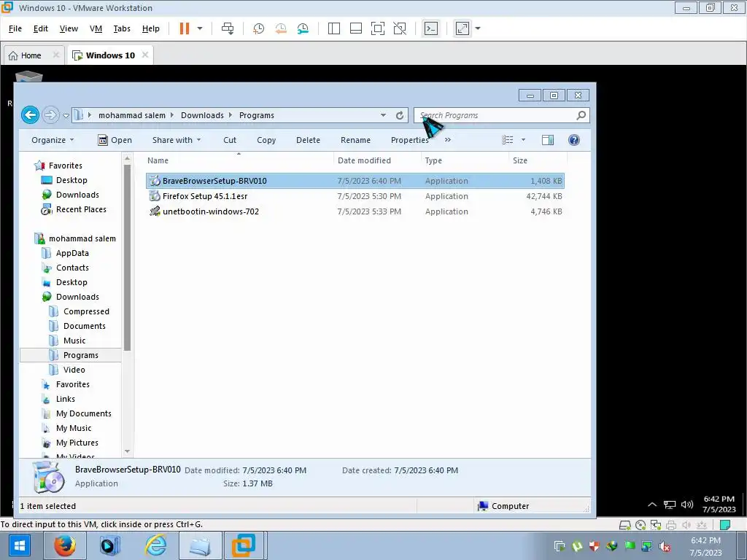The image size is (747, 560).
Task: Open the Tabs menu
Action: pyautogui.click(x=122, y=28)
